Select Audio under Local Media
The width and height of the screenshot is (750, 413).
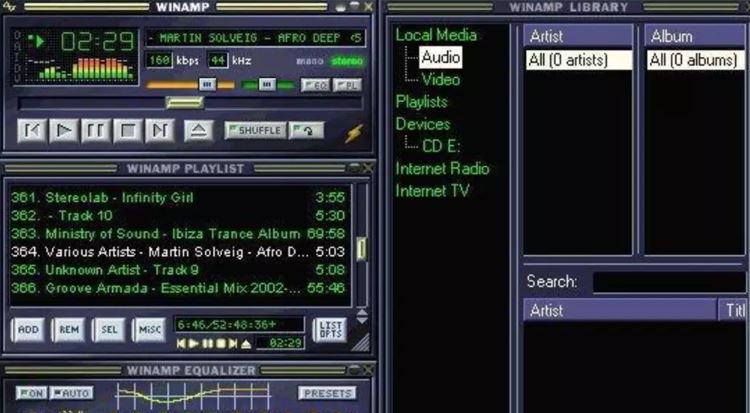point(441,57)
